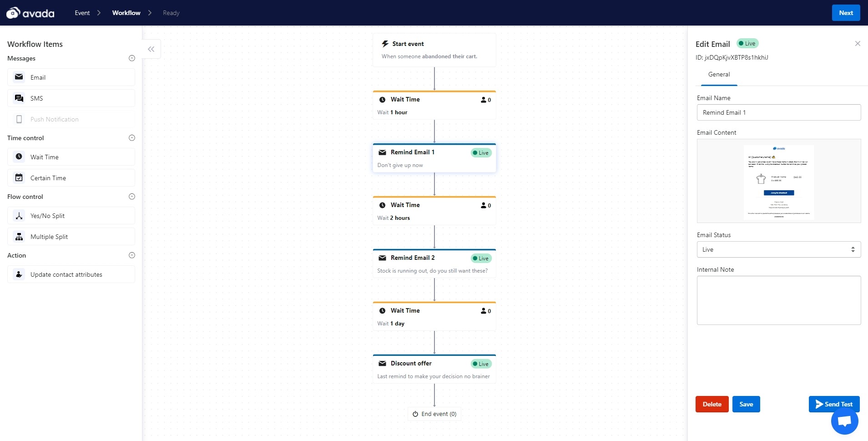The height and width of the screenshot is (441, 868).
Task: Collapse the workflow items sidebar
Action: [x=151, y=49]
